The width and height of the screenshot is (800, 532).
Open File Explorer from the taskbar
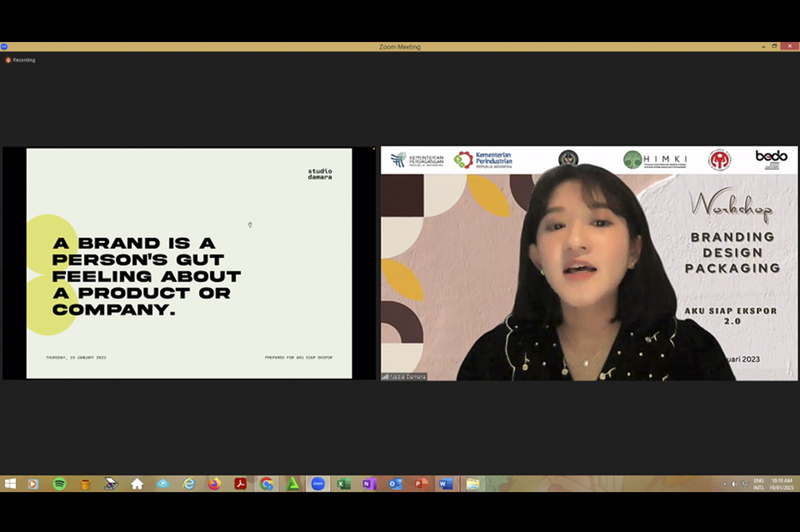point(473,484)
